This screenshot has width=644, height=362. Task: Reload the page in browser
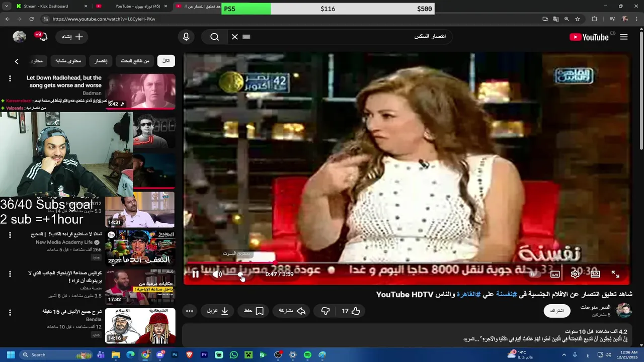(31, 19)
